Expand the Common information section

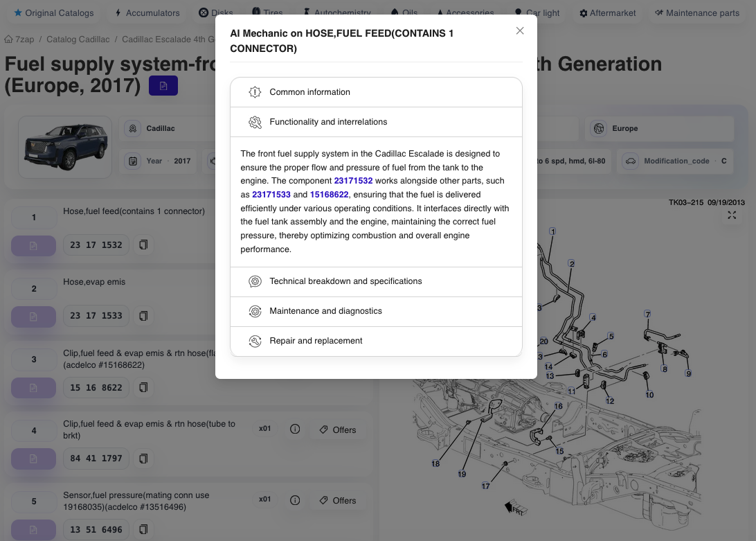click(x=376, y=92)
